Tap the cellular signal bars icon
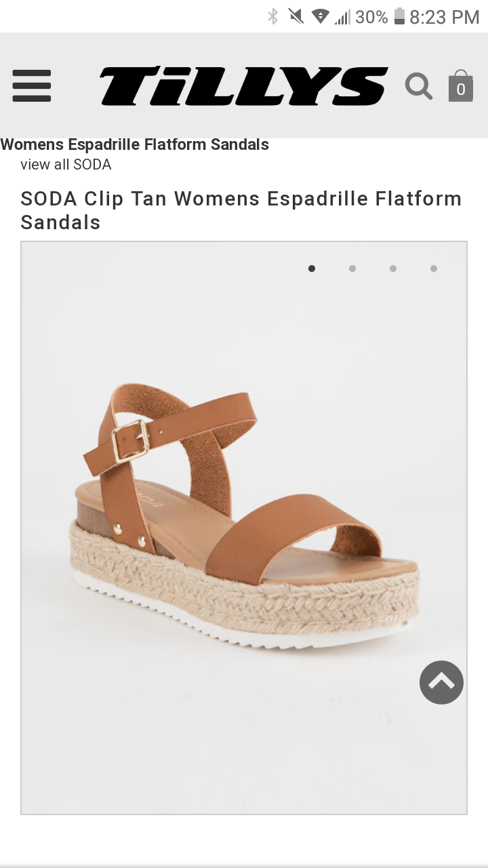Image resolution: width=488 pixels, height=868 pixels. click(342, 16)
